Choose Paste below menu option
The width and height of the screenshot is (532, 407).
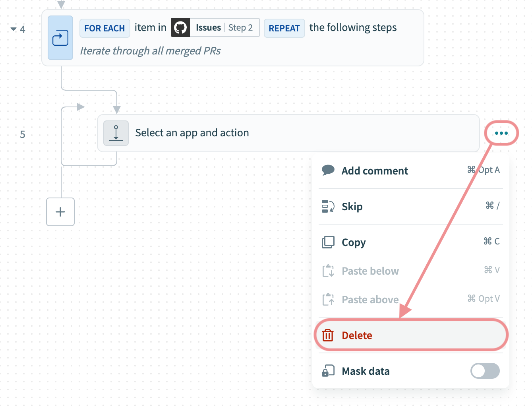pyautogui.click(x=370, y=271)
